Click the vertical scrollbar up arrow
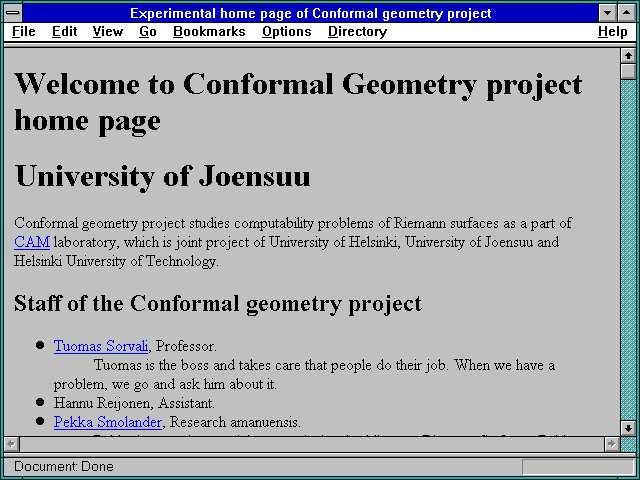Screen dimensions: 640x480 (x=628, y=56)
